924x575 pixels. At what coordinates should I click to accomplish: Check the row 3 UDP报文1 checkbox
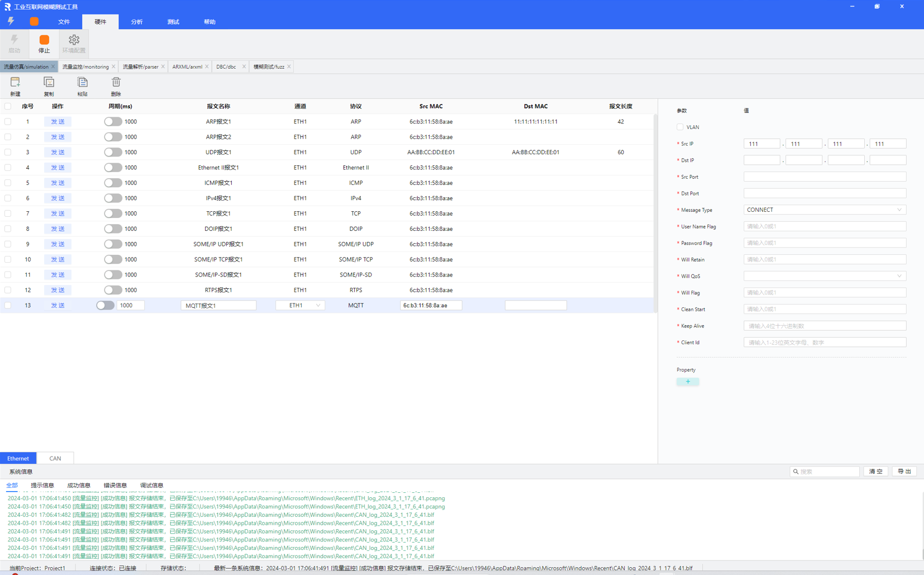8,152
